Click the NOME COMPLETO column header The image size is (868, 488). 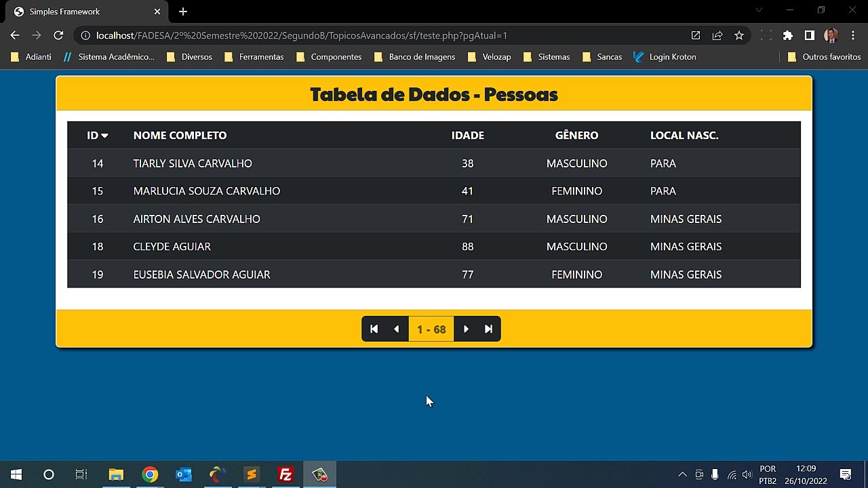coord(180,136)
